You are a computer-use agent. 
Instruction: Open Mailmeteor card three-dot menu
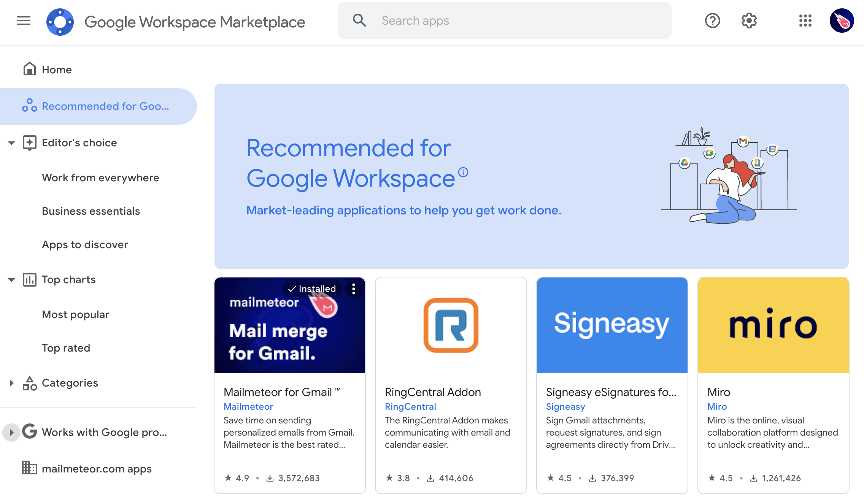pyautogui.click(x=353, y=289)
